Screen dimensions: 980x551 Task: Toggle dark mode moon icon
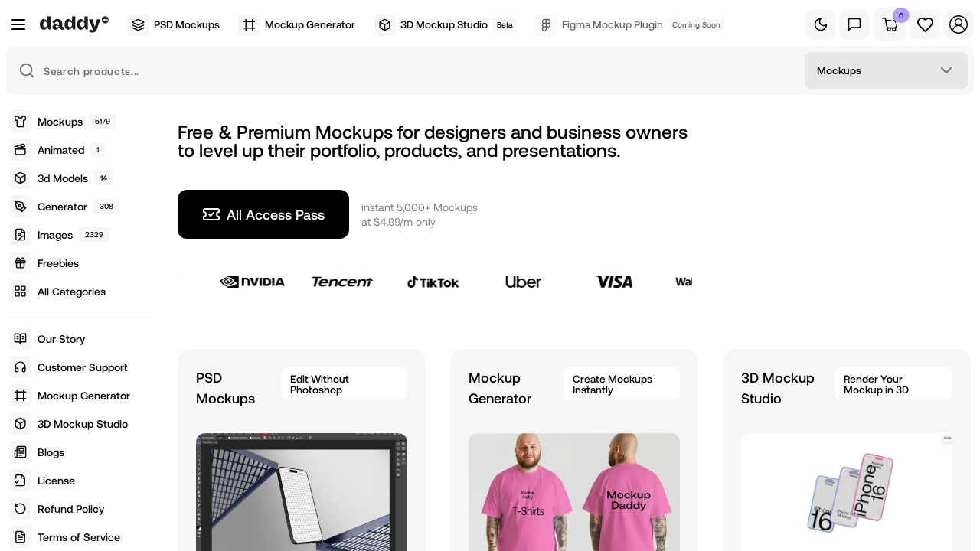point(821,24)
